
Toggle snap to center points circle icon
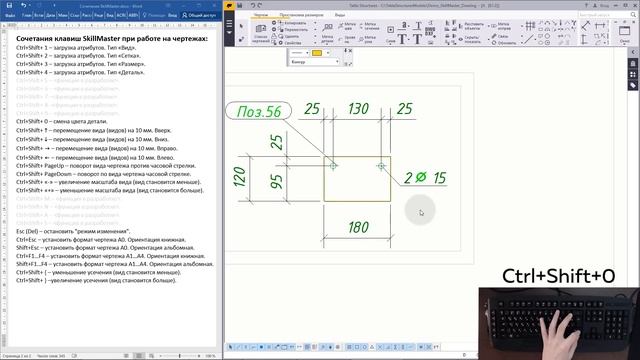(364, 347)
